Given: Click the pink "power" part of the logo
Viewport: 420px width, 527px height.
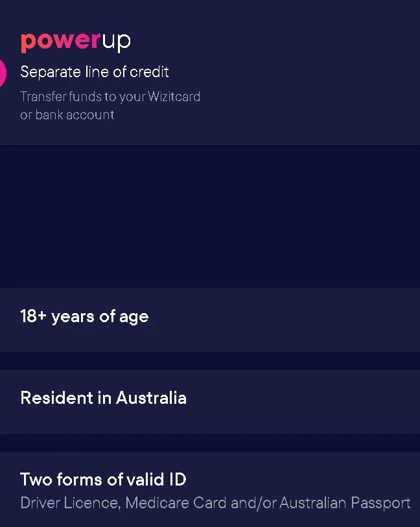Looking at the screenshot, I should [x=59, y=41].
